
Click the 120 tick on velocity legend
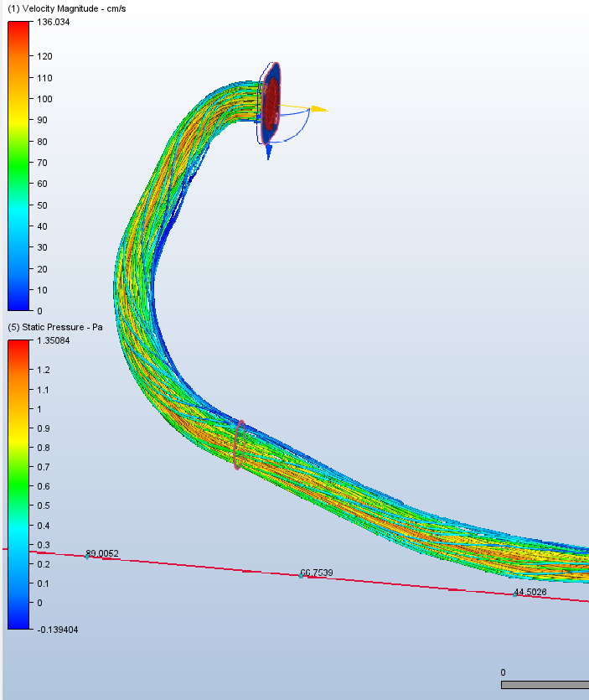(x=44, y=56)
